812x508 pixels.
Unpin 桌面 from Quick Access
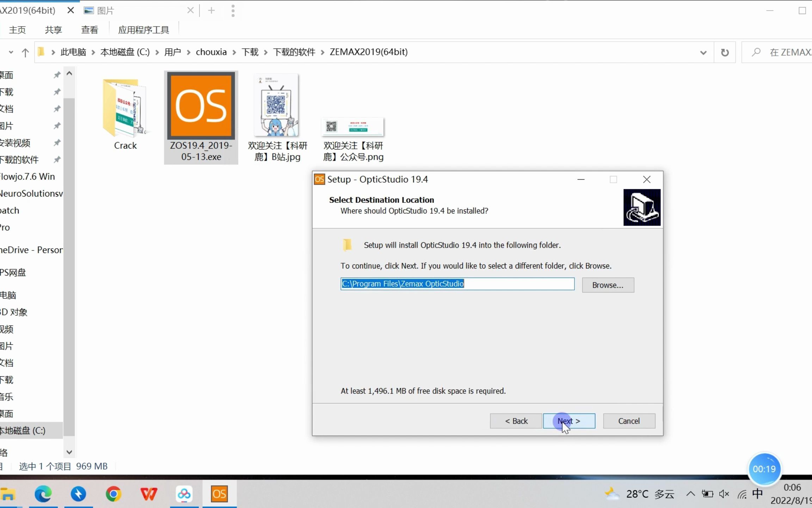tap(56, 75)
